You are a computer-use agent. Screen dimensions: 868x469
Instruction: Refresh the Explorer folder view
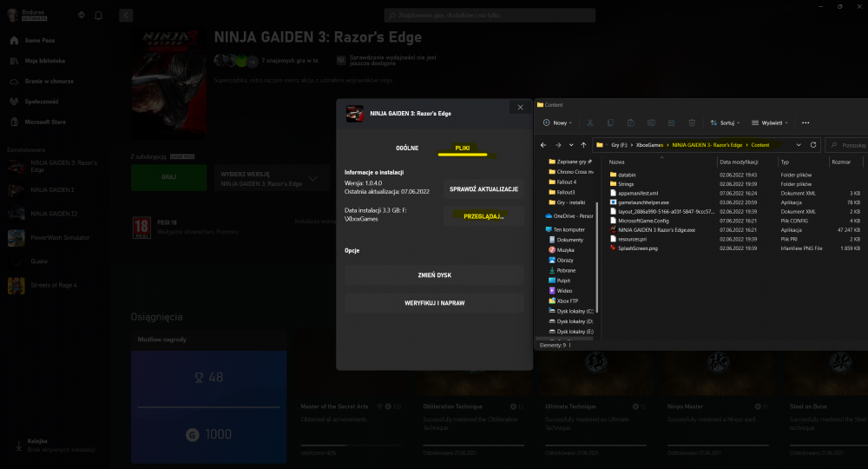point(813,145)
